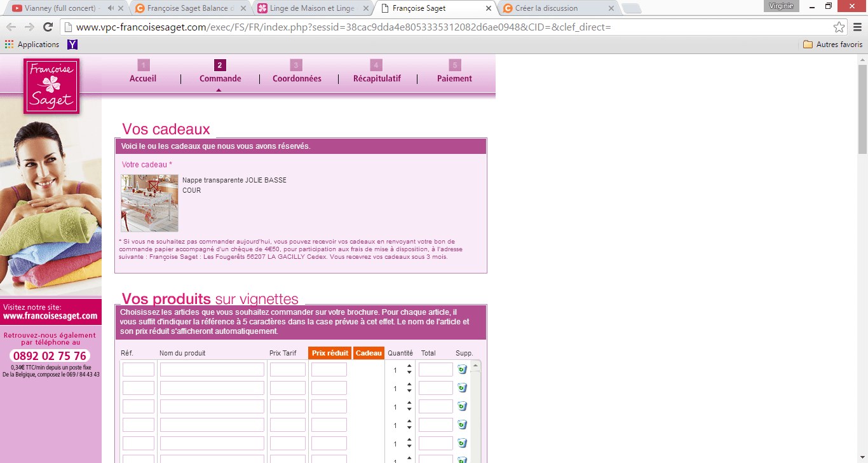Viewport: 868px width, 463px height.
Task: Click the Yahoo bookmark icon
Action: tap(72, 45)
